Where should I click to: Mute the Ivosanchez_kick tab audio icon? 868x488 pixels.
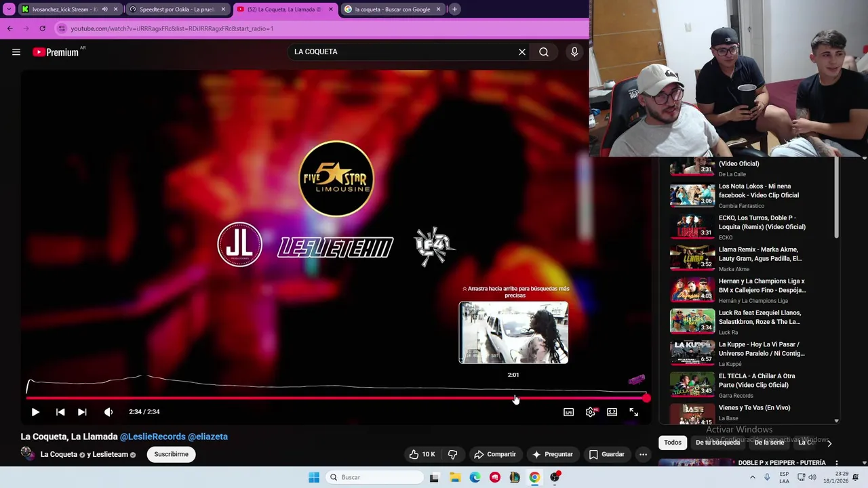[104, 9]
